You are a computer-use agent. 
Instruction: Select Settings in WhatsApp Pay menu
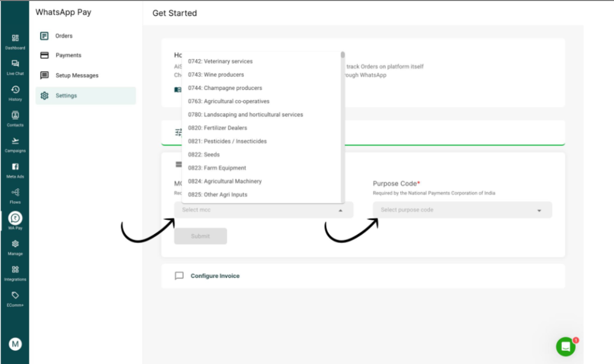coord(85,95)
